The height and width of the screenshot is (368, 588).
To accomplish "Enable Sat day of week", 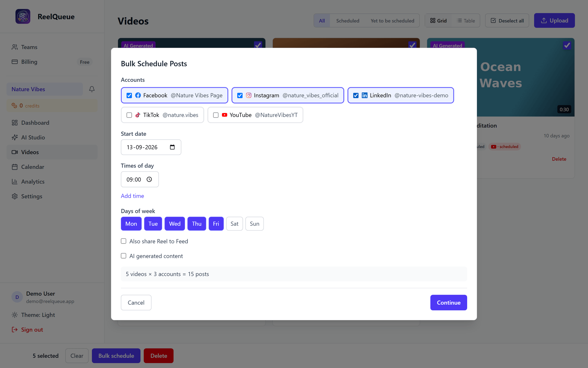I will 234,224.
